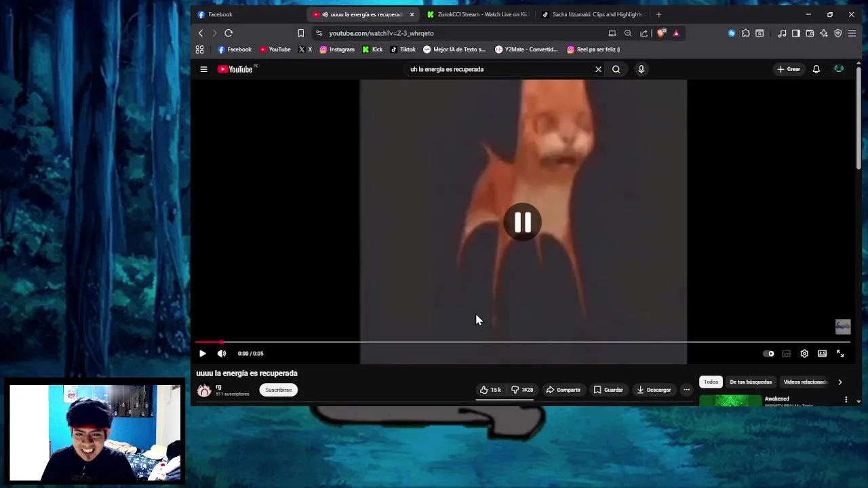Click Descargar button
The height and width of the screenshot is (488, 868).
[654, 390]
